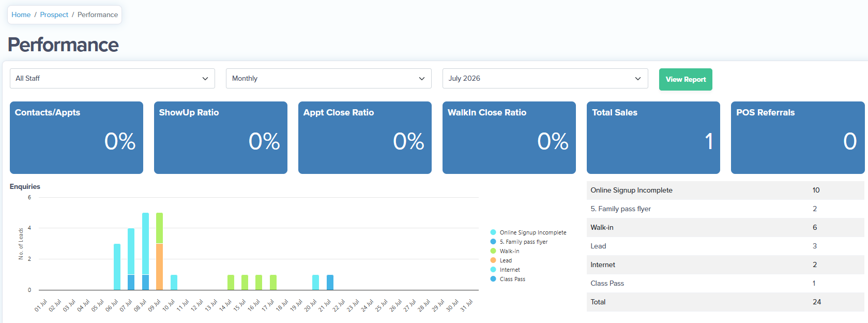Expand the Monthly period dropdown
The width and height of the screenshot is (868, 323).
click(x=328, y=79)
